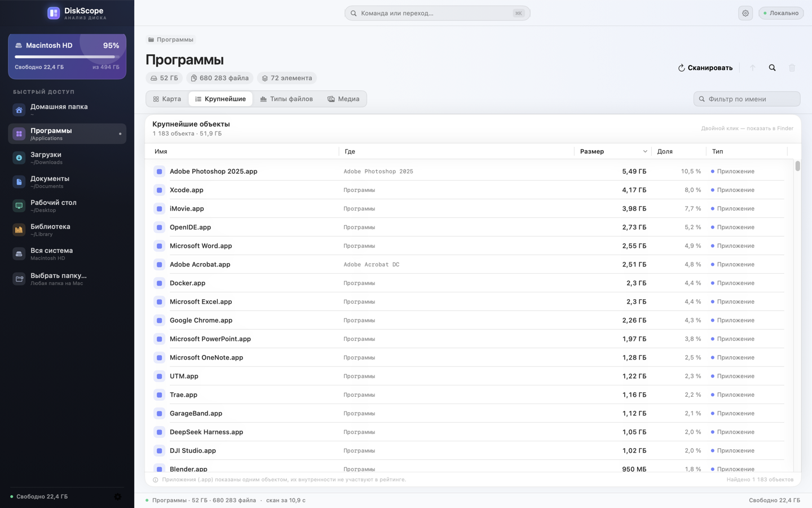This screenshot has width=812, height=508.
Task: Focus the Фильтр по имени field
Action: coord(747,99)
